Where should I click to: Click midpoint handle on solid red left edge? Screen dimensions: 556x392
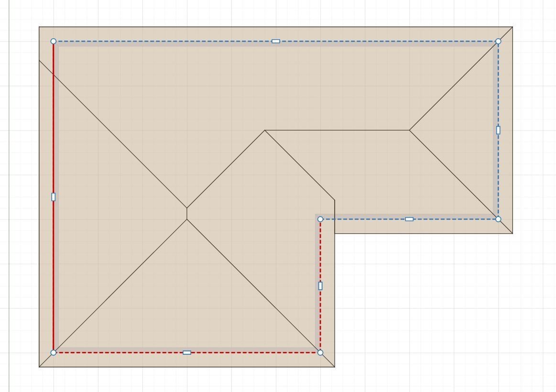(x=53, y=196)
